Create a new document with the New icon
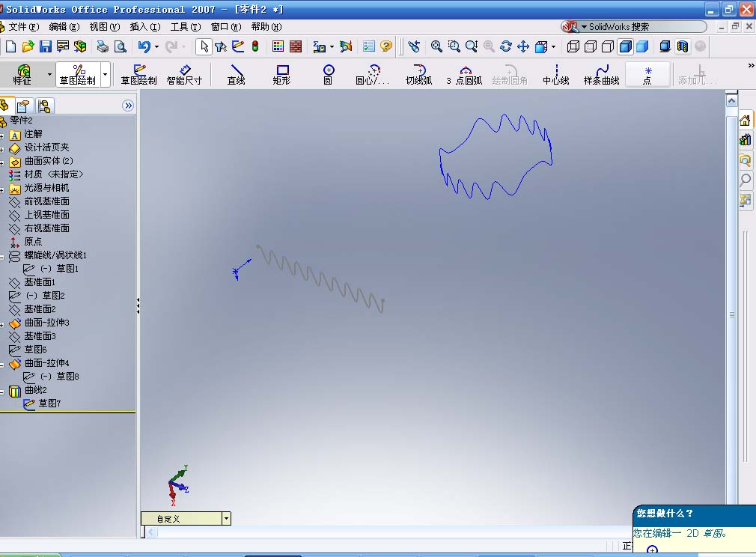The width and height of the screenshot is (756, 557). (x=10, y=46)
